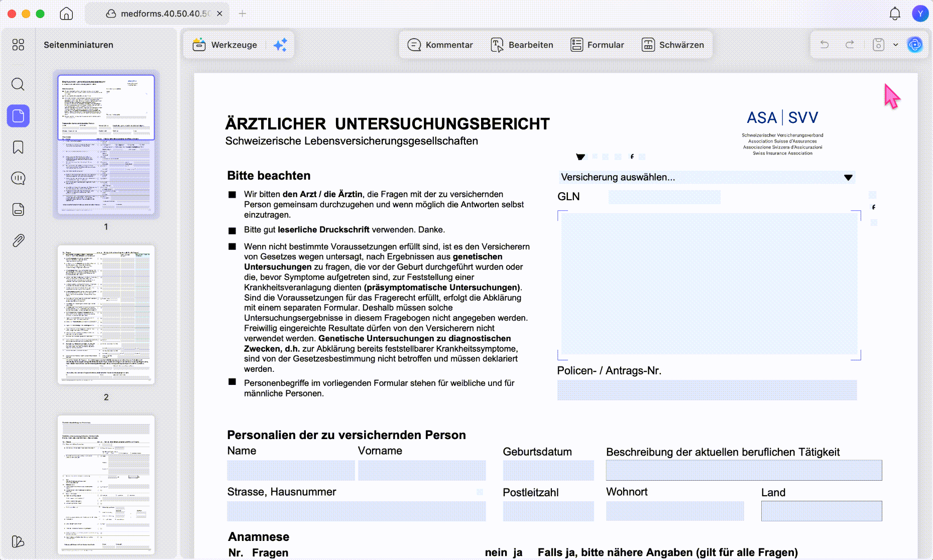
Task: Open the Werkzeuge tools menu
Action: pyautogui.click(x=225, y=45)
